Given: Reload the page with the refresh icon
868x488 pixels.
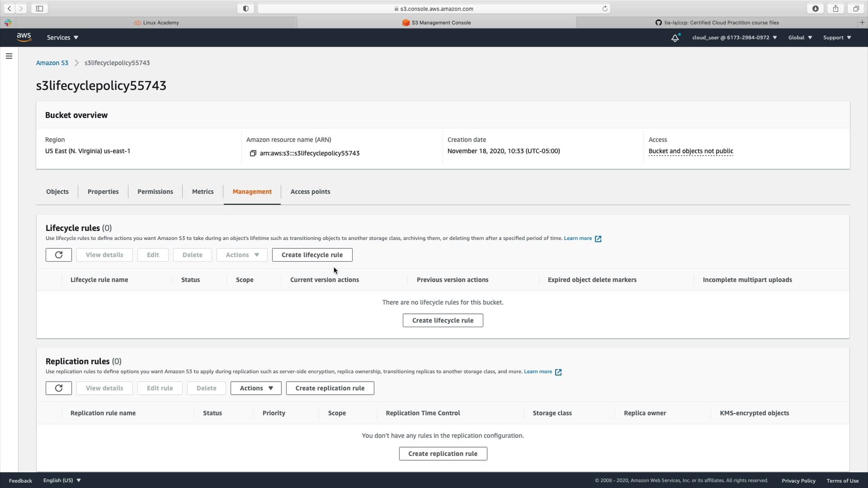Looking at the screenshot, I should click(605, 8).
